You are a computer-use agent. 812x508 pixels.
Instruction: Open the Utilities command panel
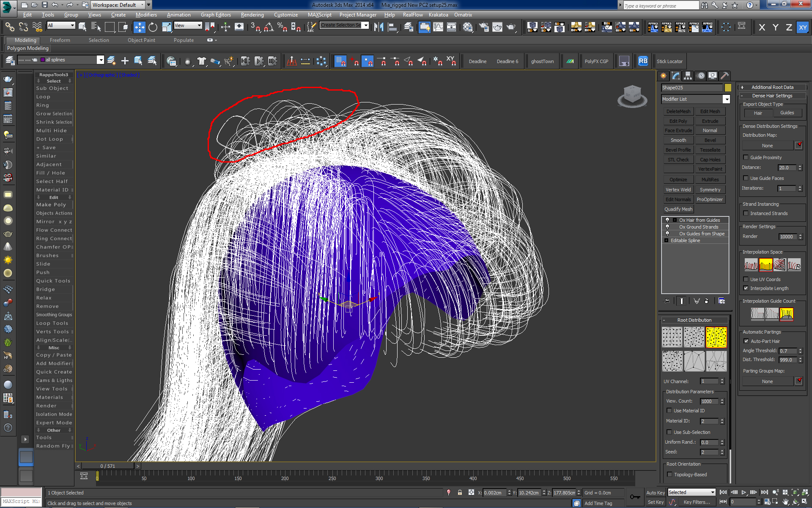pos(725,76)
